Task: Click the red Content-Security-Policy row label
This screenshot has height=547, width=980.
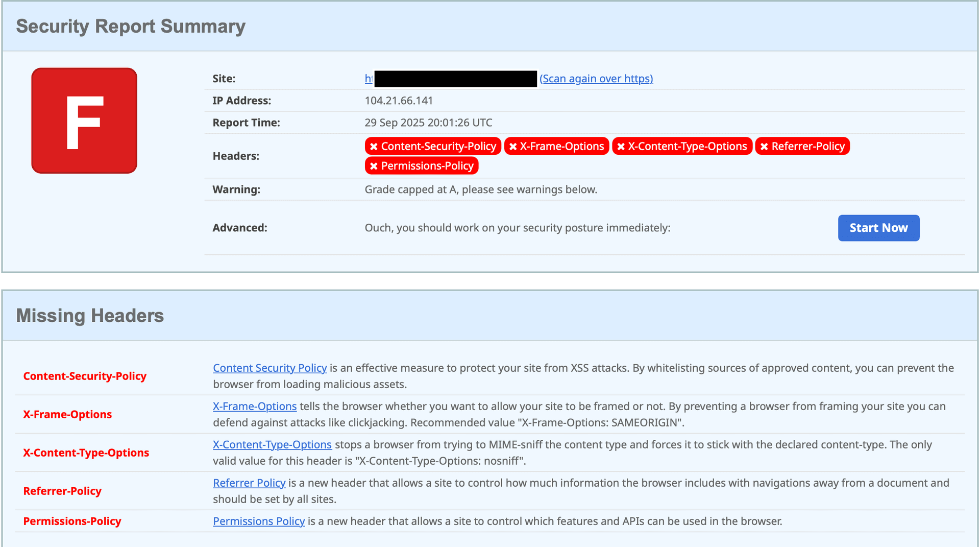Action: [85, 376]
